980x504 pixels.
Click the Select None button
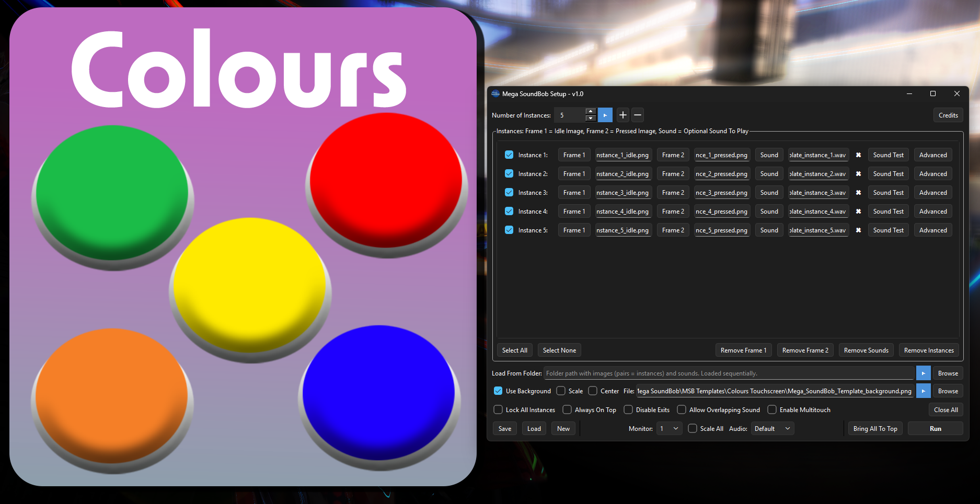coord(559,350)
